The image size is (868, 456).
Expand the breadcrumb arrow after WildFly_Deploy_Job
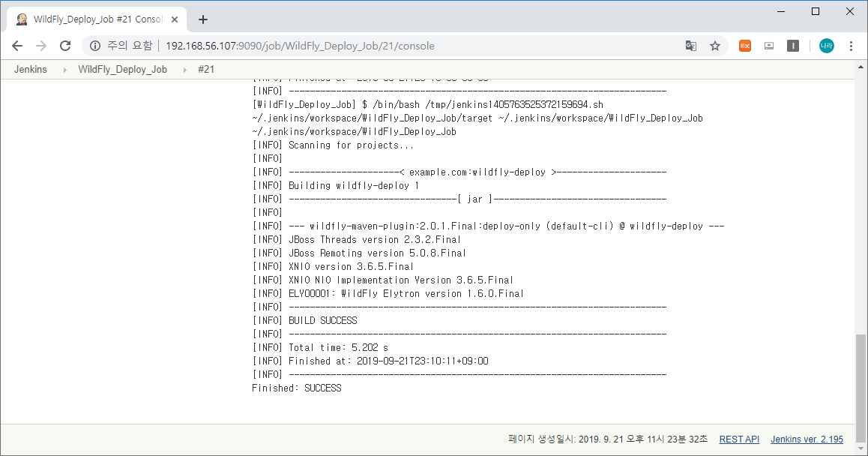tap(185, 70)
